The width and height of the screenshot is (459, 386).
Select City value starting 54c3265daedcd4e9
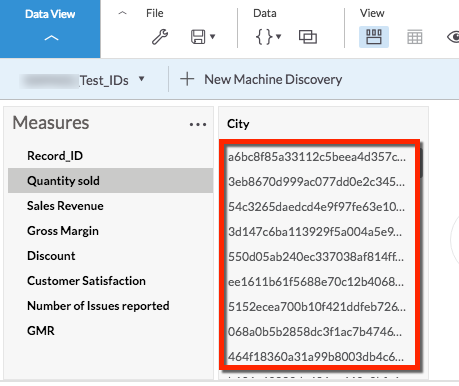pyautogui.click(x=316, y=207)
